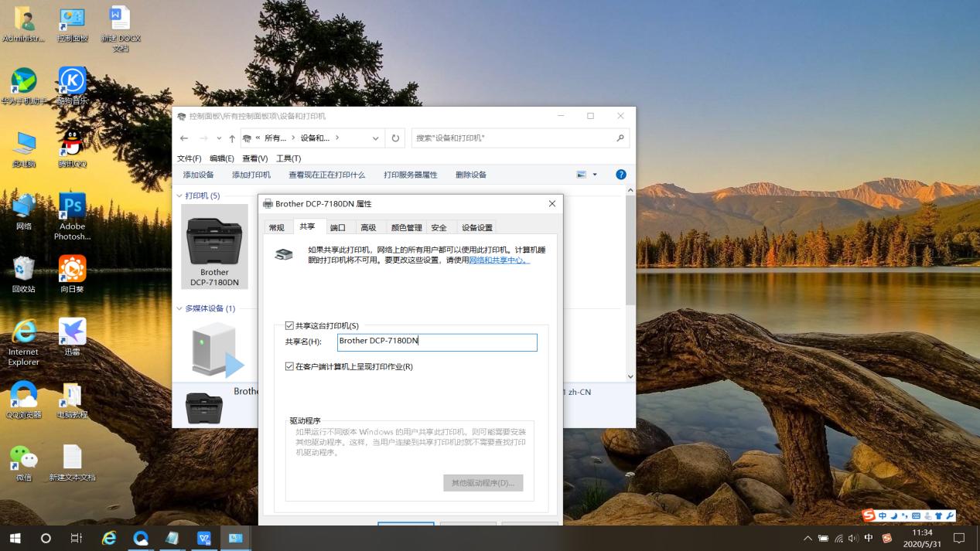Open the 文件(F) menu

[x=190, y=158]
